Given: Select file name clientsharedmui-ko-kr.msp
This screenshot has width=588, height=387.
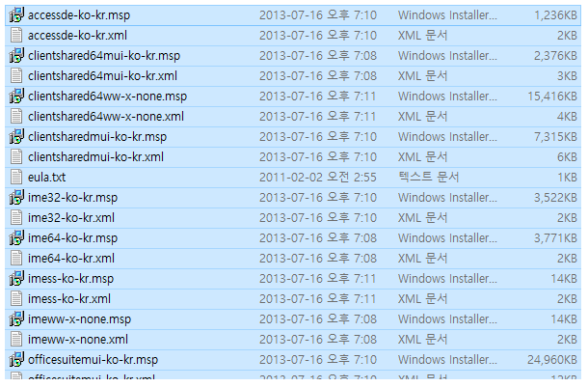Looking at the screenshot, I should [97, 137].
